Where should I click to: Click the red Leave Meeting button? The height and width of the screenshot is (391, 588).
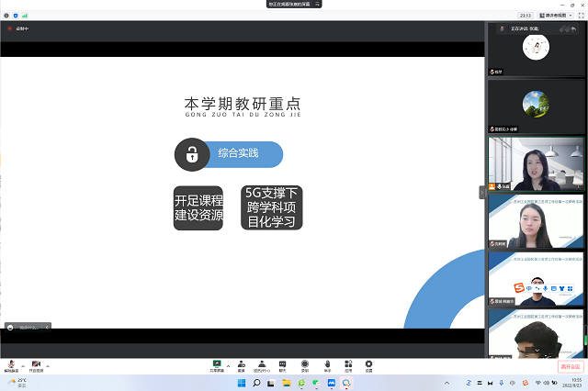pyautogui.click(x=571, y=366)
